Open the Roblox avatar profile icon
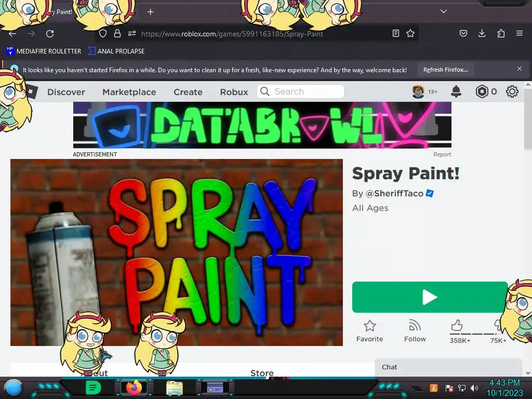 418,91
